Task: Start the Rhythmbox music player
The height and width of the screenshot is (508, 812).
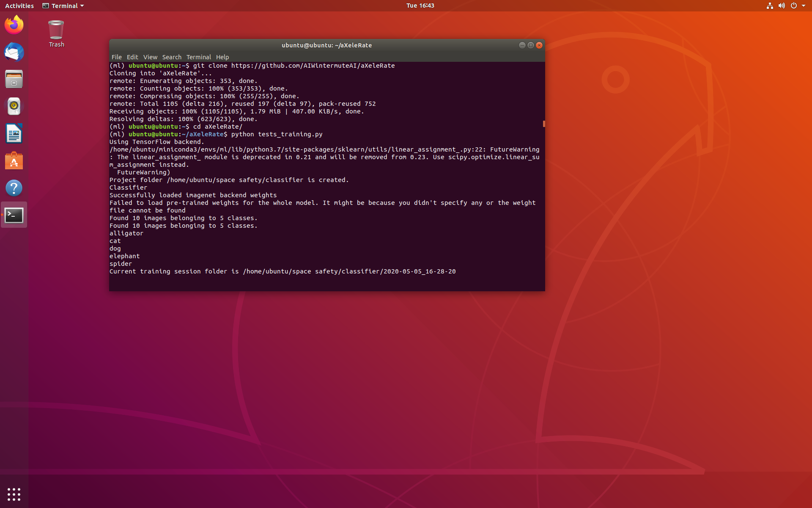Action: point(14,106)
